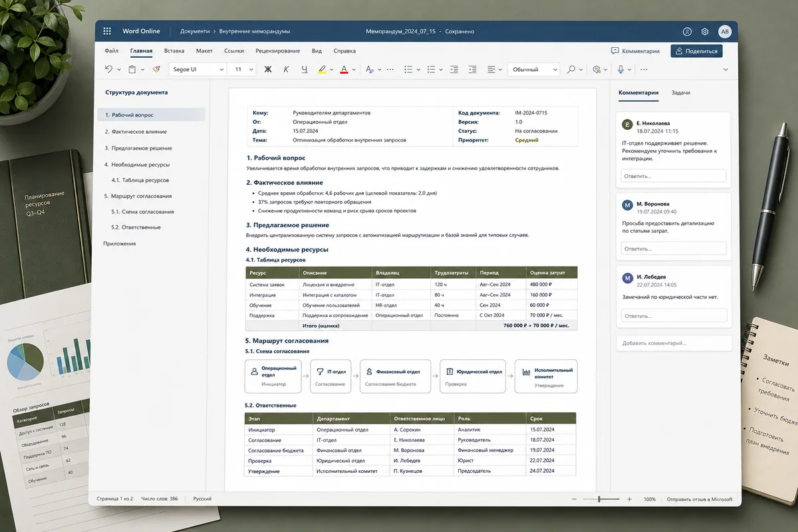This screenshot has height=532, width=798.
Task: Click the search magnifier icon
Action: tap(571, 69)
